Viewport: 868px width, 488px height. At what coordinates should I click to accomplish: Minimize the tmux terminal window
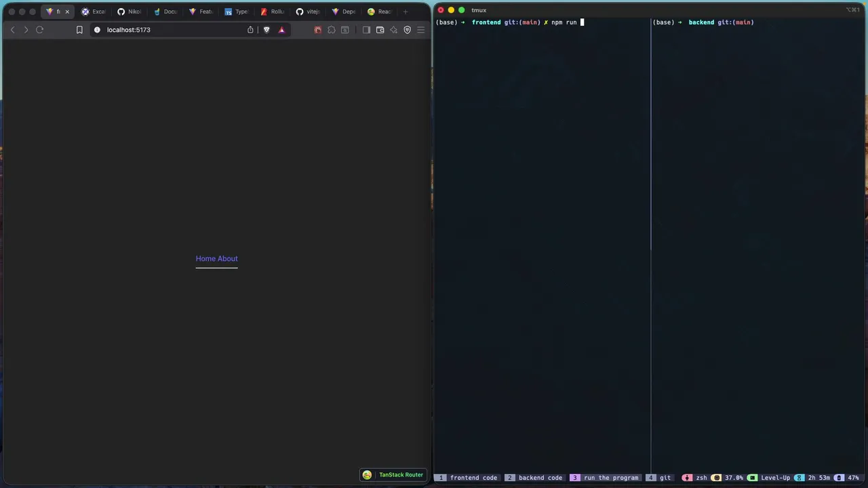[451, 10]
